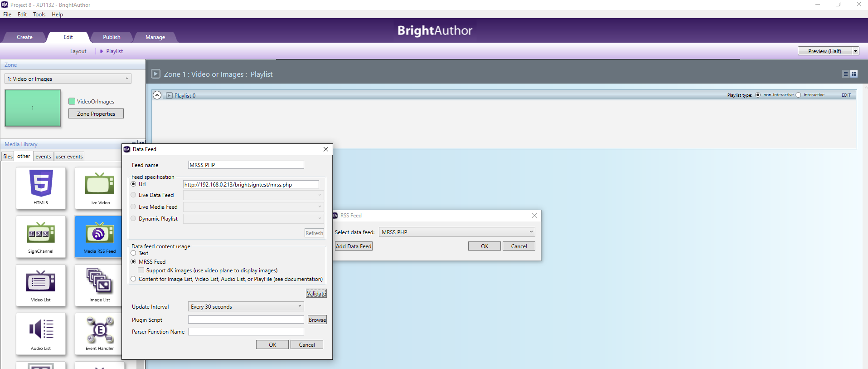Switch to the Publish tab
This screenshot has width=868, height=369.
tap(112, 37)
